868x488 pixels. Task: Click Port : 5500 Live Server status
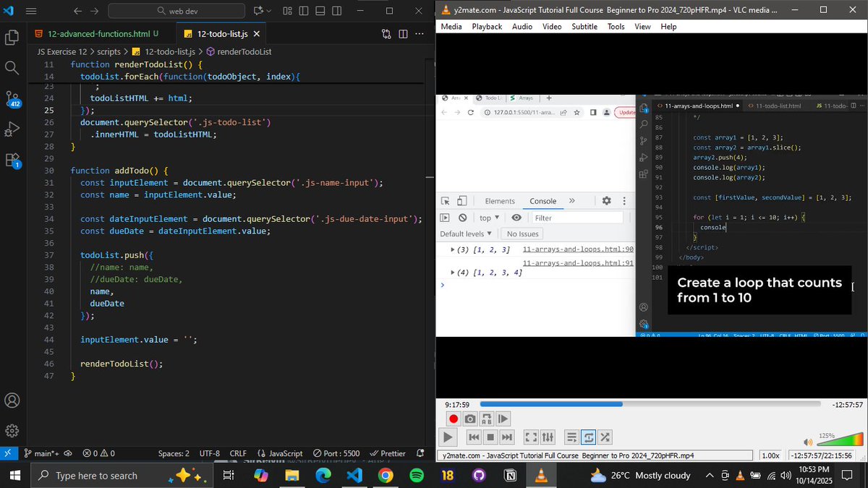(x=336, y=453)
